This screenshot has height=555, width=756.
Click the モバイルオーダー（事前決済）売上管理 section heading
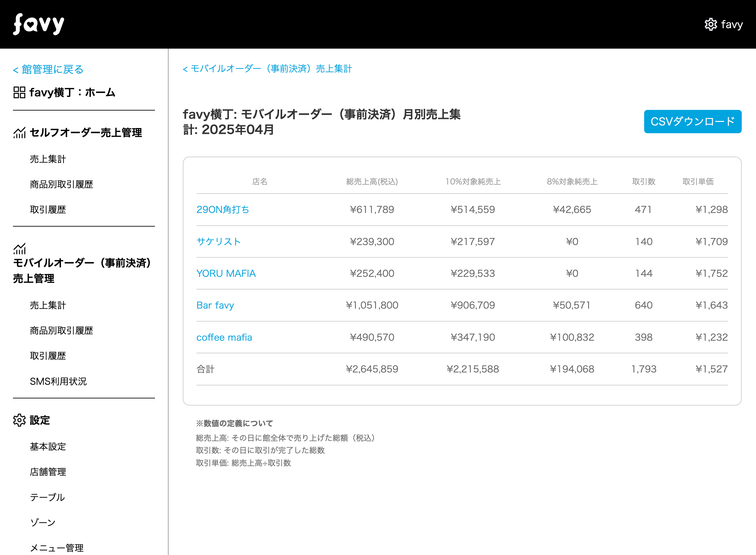[82, 270]
